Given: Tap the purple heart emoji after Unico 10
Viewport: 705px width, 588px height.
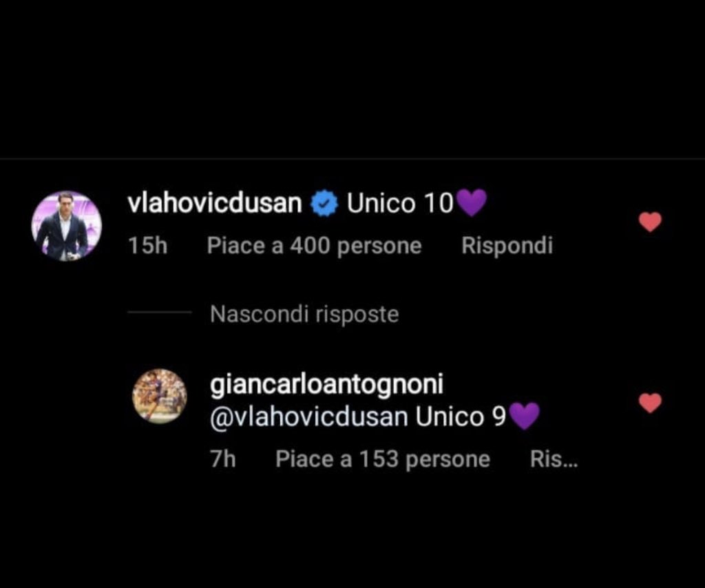Looking at the screenshot, I should click(x=471, y=202).
